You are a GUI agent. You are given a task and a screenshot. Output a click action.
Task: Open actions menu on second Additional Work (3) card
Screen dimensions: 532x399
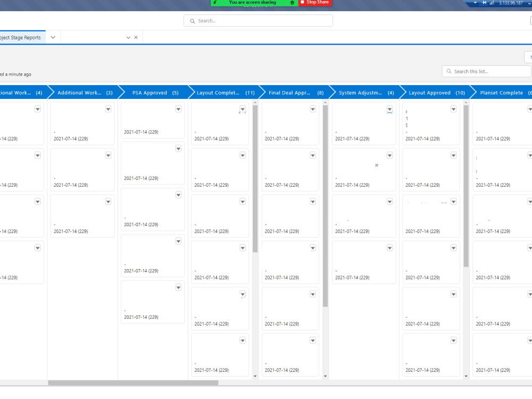click(108, 155)
